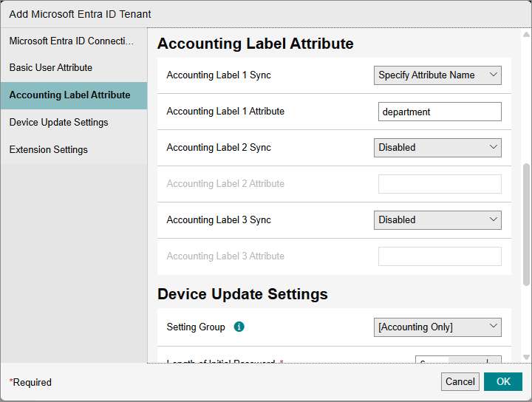This screenshot has height=402, width=532.
Task: Click the Accounting Label Attribute heading
Action: click(x=255, y=44)
